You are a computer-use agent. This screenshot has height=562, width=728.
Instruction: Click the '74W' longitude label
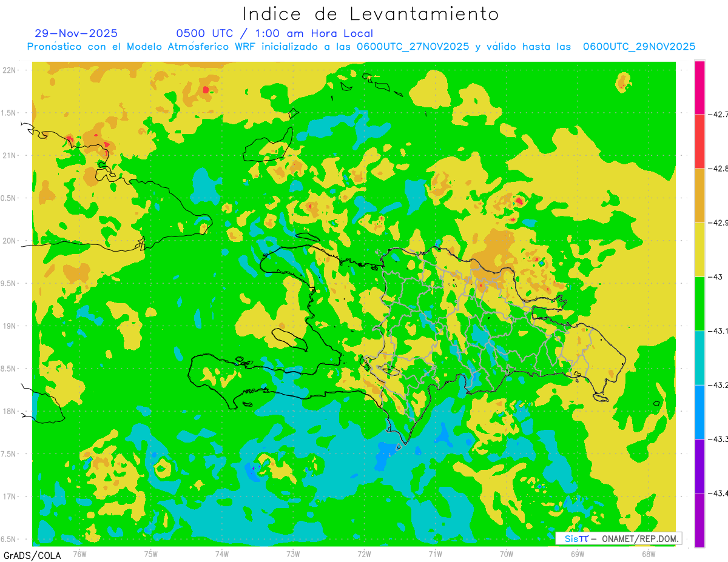221,554
